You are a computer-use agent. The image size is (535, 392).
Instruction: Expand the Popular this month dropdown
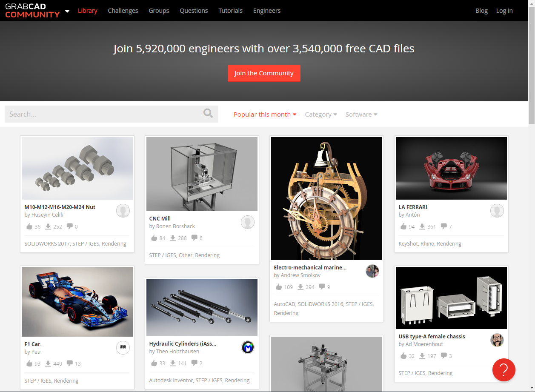[x=265, y=114]
